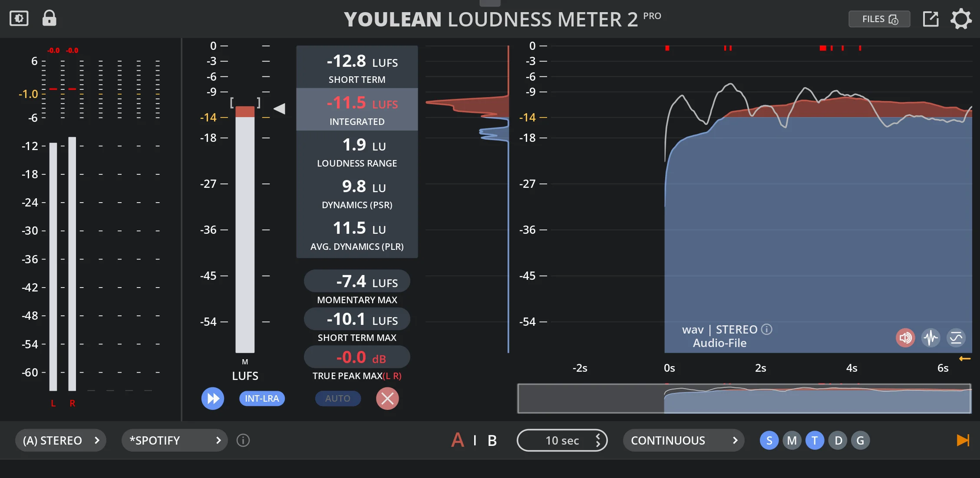The height and width of the screenshot is (478, 980).
Task: Mute audio with the red speaker icon
Action: pos(905,338)
